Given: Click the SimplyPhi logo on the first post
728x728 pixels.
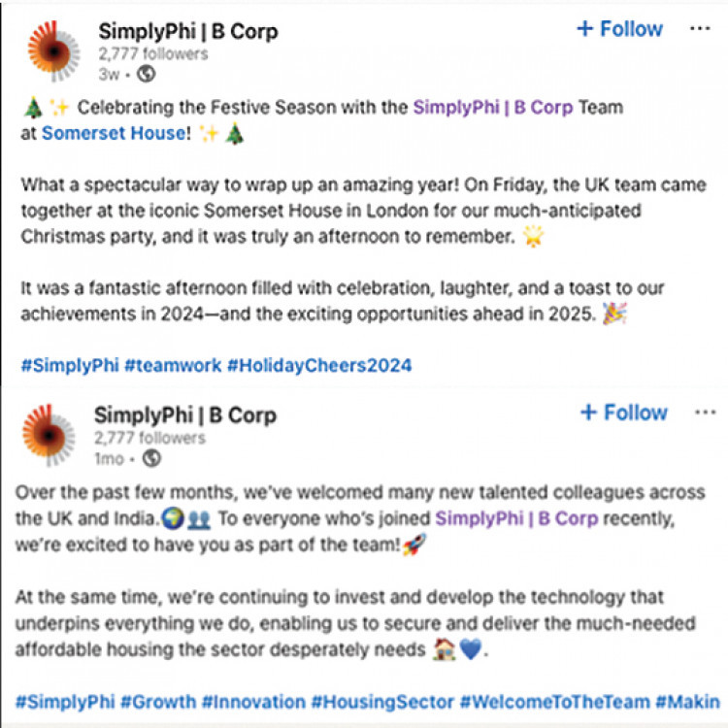Looking at the screenshot, I should click(53, 51).
